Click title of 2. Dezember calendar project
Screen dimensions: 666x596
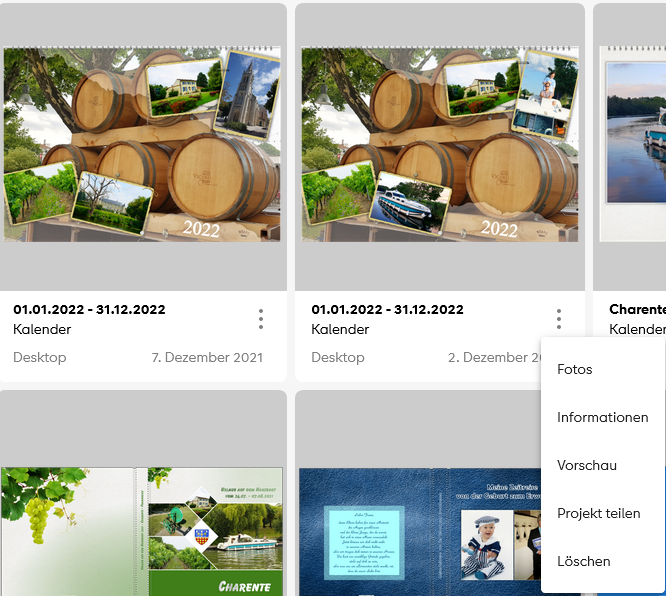(x=387, y=309)
